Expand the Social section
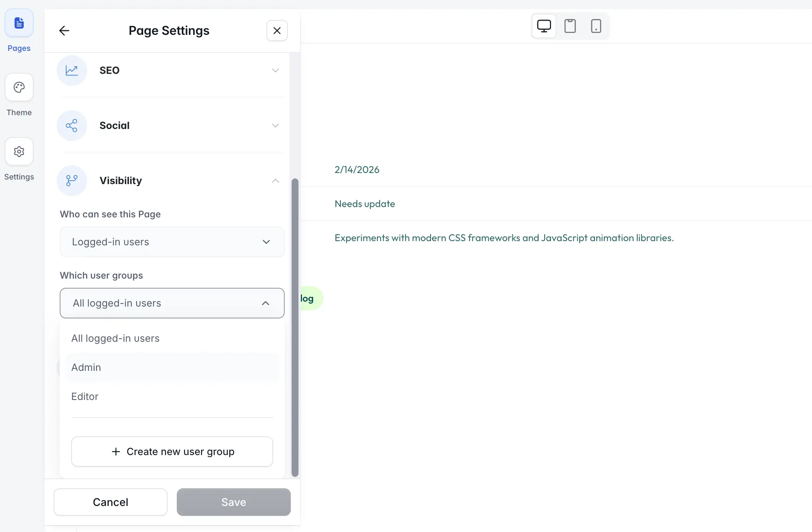812x532 pixels. (275, 126)
